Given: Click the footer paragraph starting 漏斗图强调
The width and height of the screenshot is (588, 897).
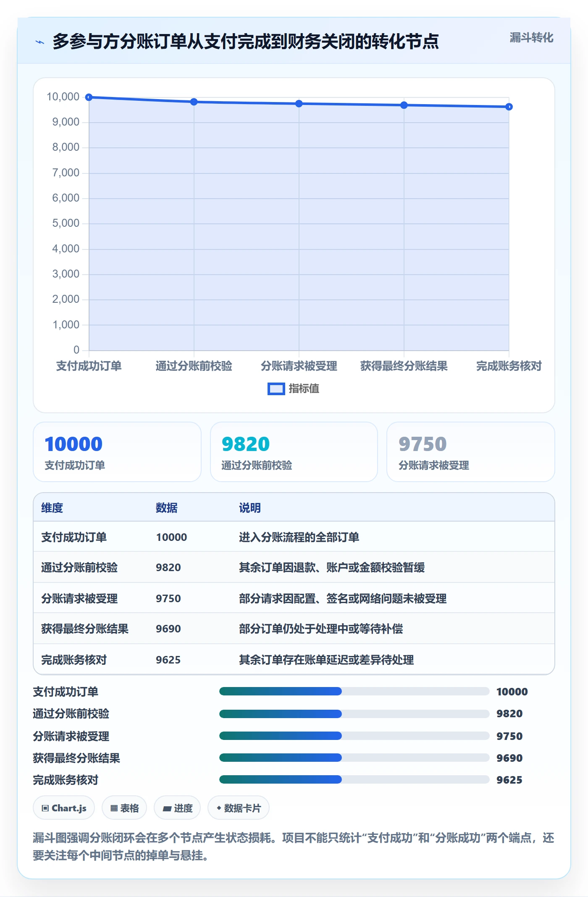Looking at the screenshot, I should pyautogui.click(x=294, y=847).
